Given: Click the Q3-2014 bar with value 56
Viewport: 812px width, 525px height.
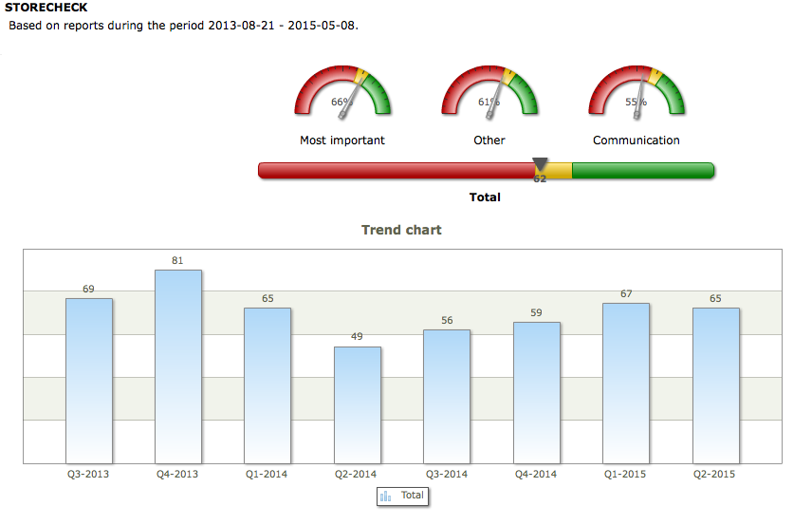Looking at the screenshot, I should tap(447, 396).
